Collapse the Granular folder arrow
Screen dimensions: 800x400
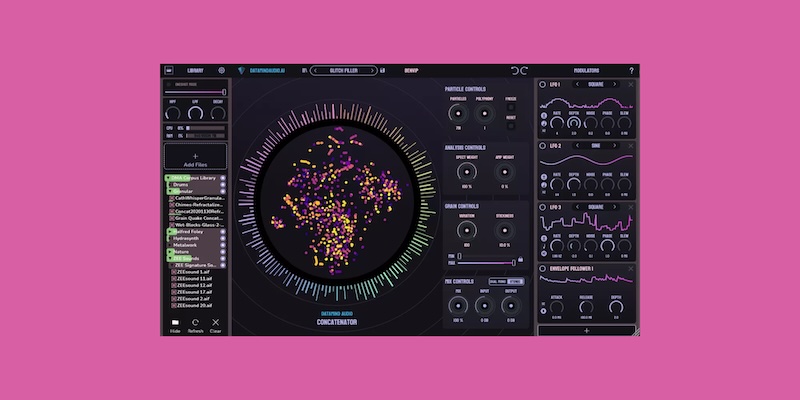(x=170, y=191)
